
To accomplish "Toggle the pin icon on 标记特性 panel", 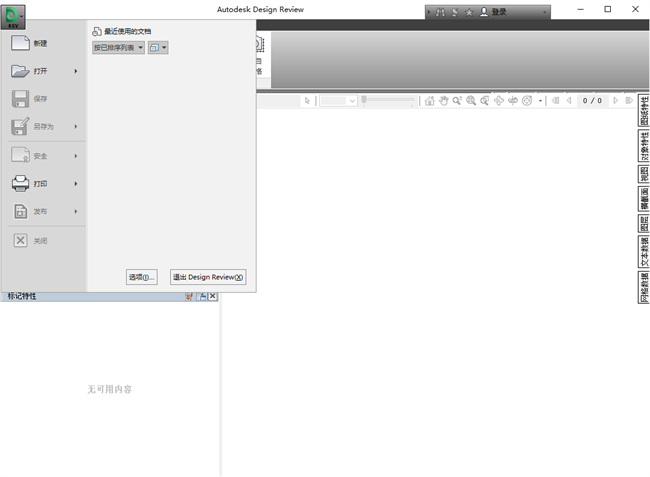I will (189, 296).
